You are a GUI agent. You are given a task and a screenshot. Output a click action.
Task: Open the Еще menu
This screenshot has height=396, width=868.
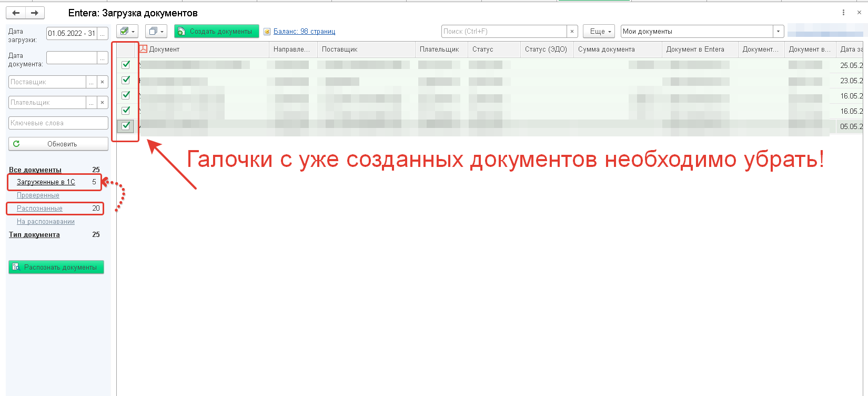[599, 32]
